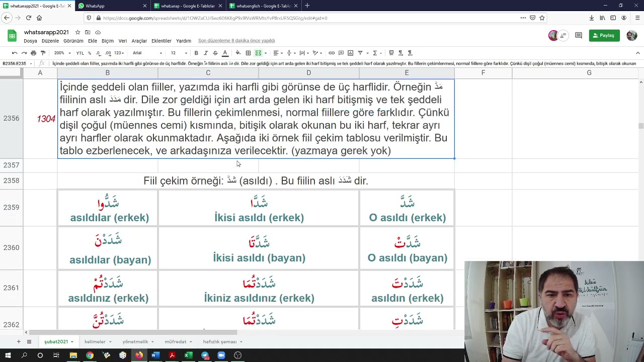This screenshot has width=644, height=362.
Task: Select column C header
Action: [x=208, y=73]
